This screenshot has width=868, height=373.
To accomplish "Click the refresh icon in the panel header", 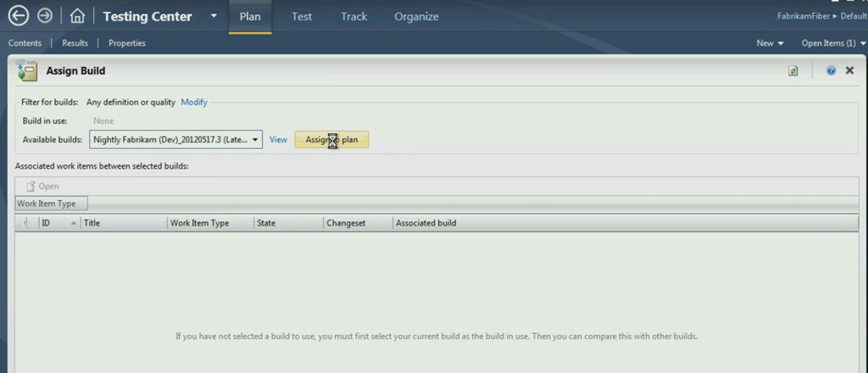I will coord(793,71).
